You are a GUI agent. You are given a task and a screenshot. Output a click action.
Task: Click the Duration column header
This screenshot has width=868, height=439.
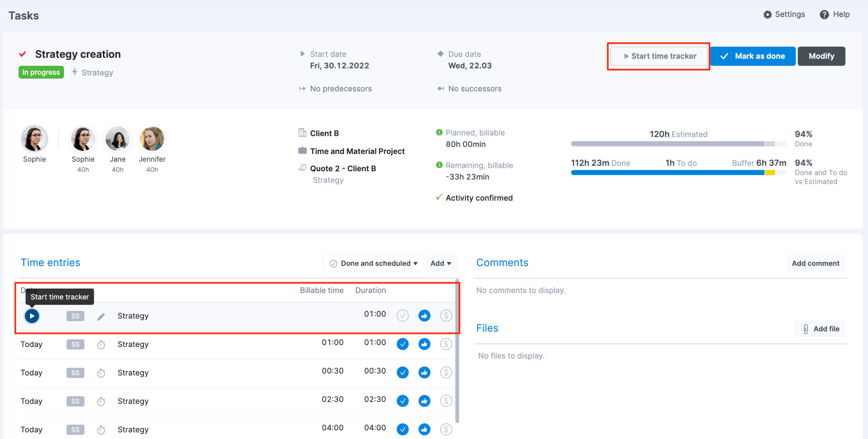pos(370,290)
